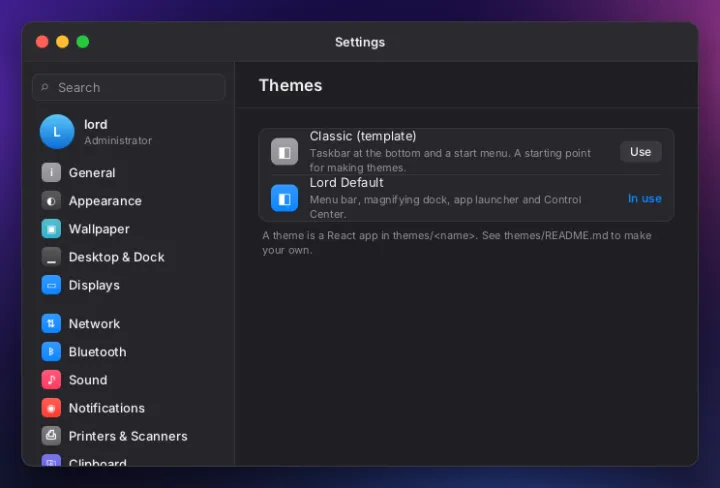Click the purple Clipboard icon

(51, 460)
